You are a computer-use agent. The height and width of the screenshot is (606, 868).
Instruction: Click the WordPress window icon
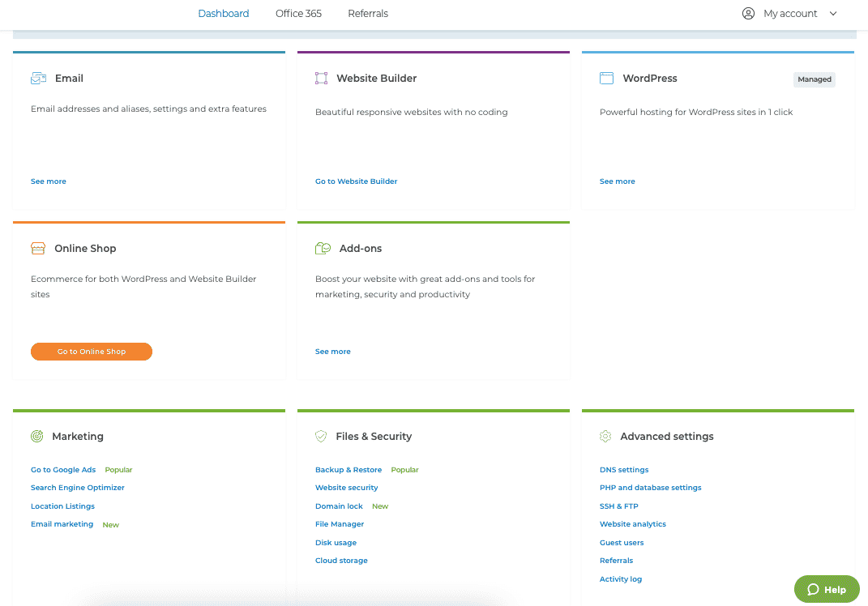pyautogui.click(x=607, y=78)
